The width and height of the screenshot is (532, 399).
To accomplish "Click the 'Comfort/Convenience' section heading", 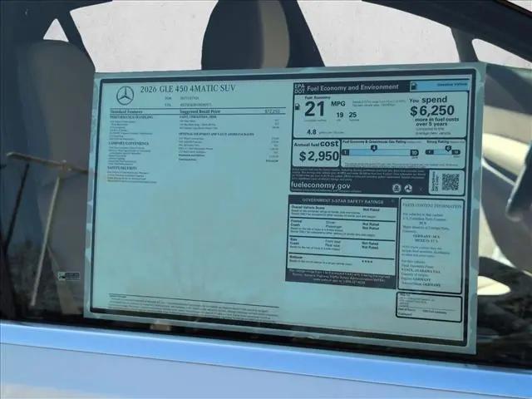I will (129, 143).
